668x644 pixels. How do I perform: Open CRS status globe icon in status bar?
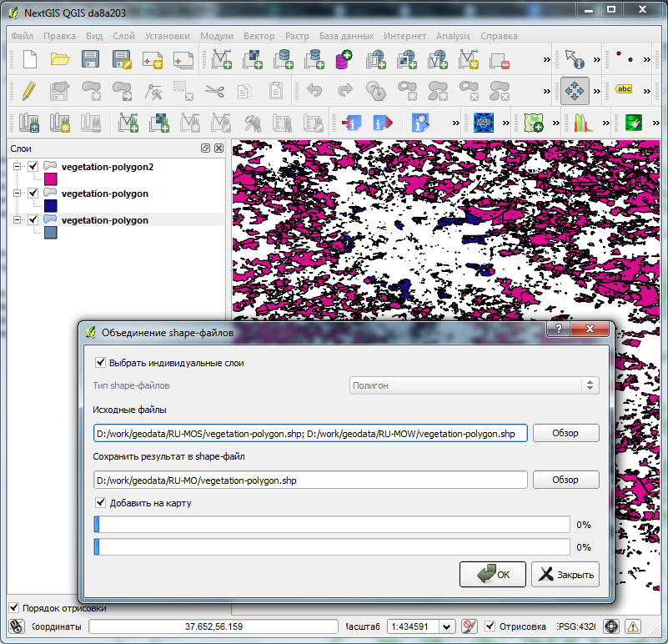point(611,626)
